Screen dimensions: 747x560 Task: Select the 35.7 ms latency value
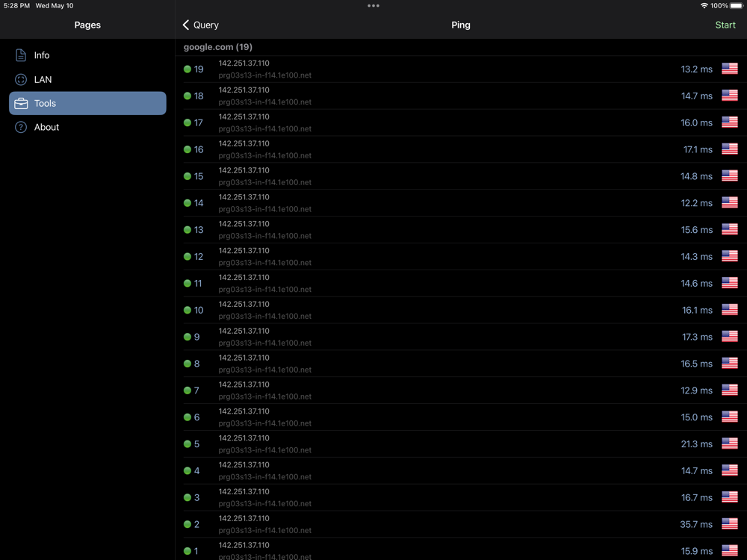(696, 524)
